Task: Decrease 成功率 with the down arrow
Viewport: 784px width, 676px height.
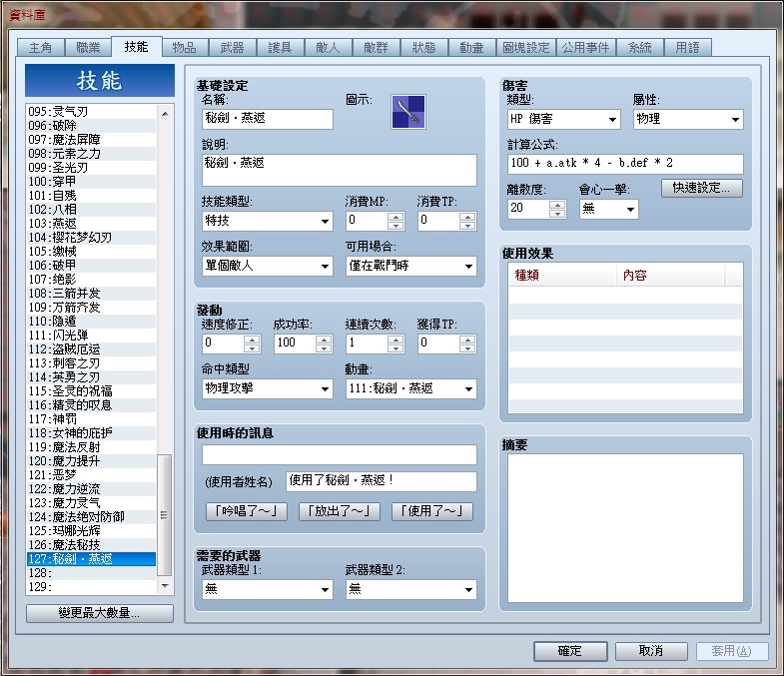Action: tap(324, 348)
